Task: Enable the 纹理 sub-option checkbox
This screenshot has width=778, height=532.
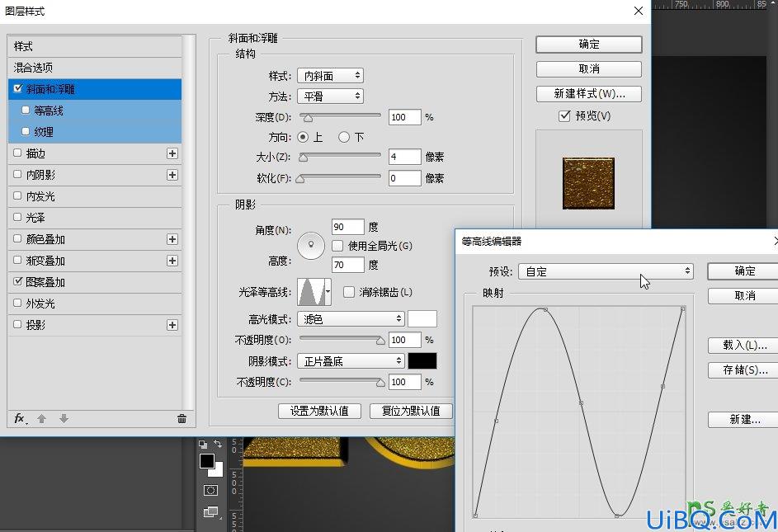Action: [26, 131]
